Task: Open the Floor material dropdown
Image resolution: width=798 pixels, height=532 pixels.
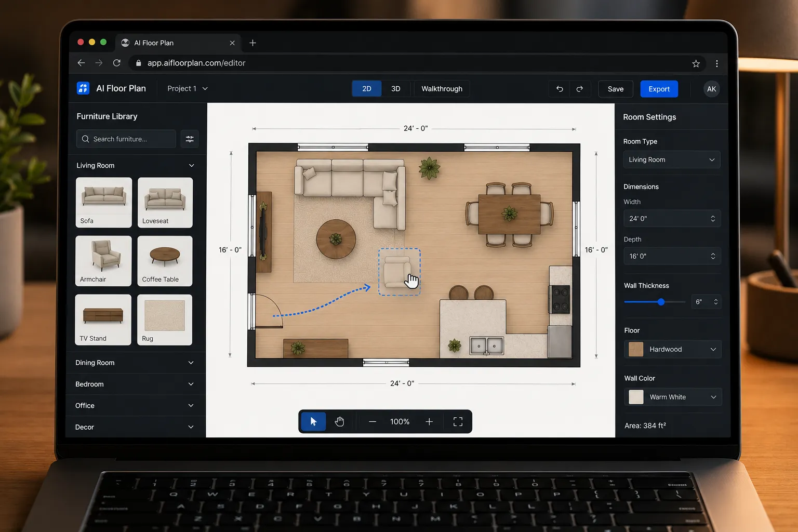Action: (673, 349)
